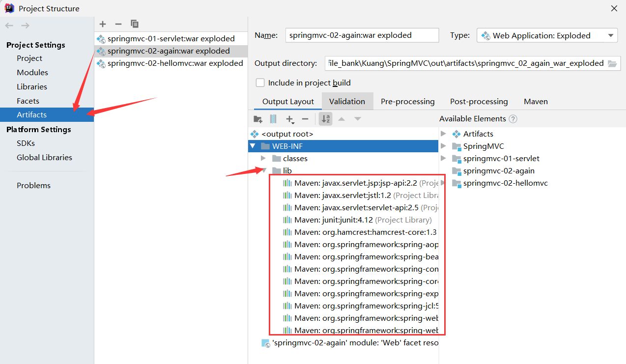Viewport: 626px width, 364px height.
Task: Copy the selected artifact using the duplicate icon
Action: (134, 24)
